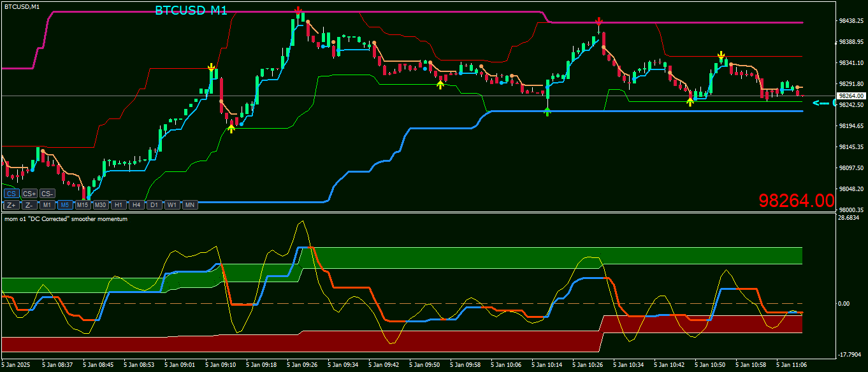Click the 5 Jan 09:50 time label
Image resolution: width=868 pixels, height=372 pixels.
pos(424,366)
